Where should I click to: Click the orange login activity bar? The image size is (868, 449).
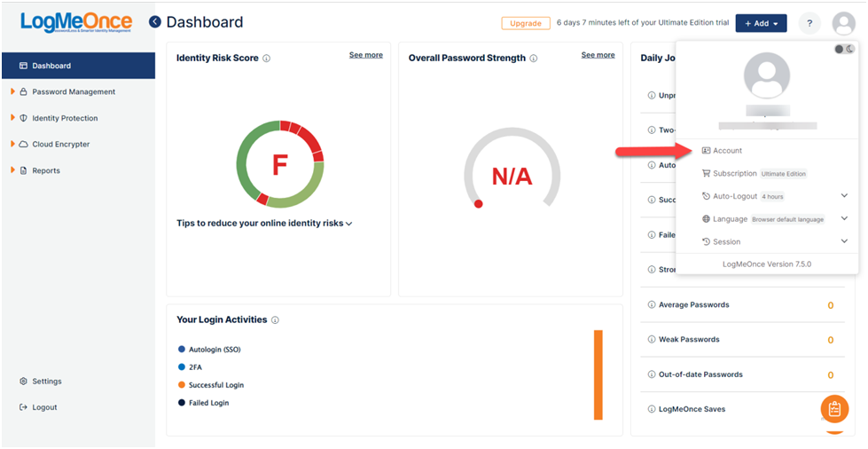(598, 375)
